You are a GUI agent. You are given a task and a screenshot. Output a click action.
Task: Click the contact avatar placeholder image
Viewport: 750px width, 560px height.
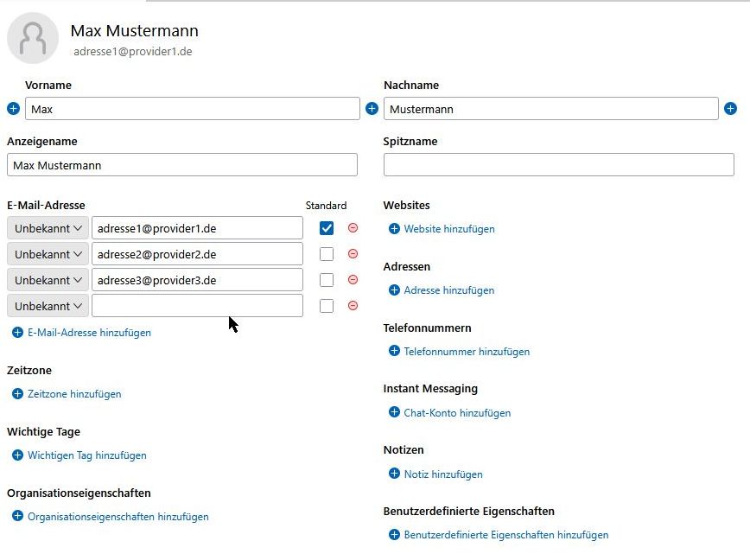tap(33, 38)
